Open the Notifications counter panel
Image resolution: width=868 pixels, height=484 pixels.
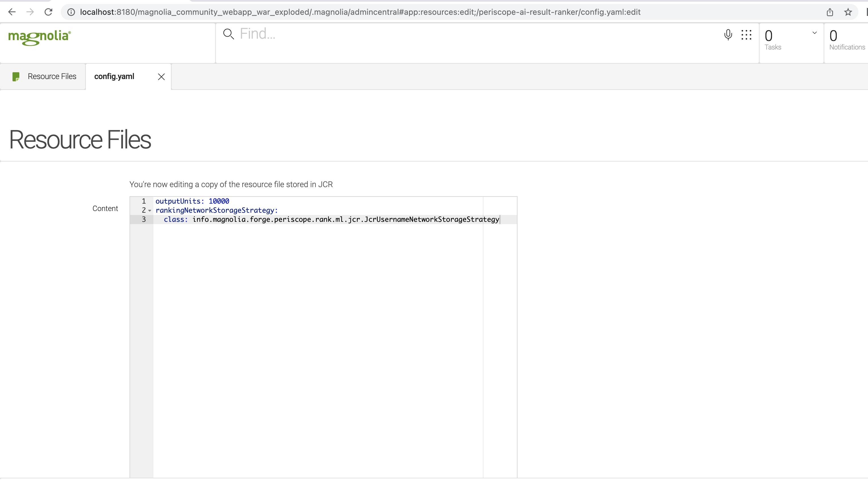click(x=846, y=40)
